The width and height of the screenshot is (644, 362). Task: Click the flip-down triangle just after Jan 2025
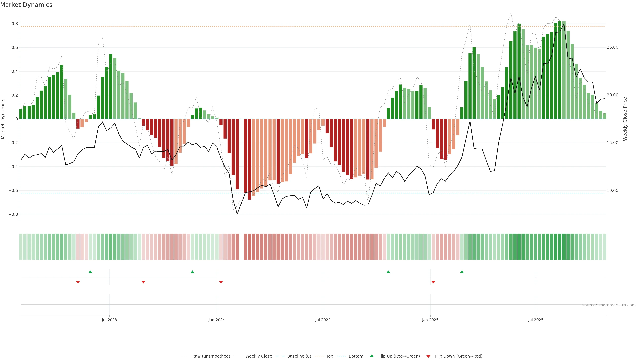click(x=433, y=282)
